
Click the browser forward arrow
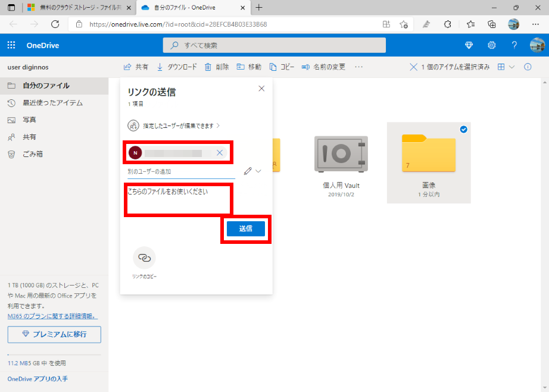click(34, 24)
